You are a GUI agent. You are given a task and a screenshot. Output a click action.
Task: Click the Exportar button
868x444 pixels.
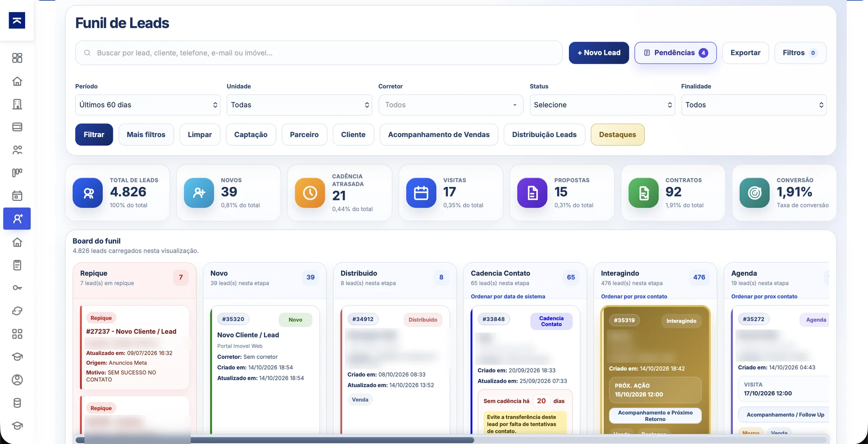coord(745,53)
